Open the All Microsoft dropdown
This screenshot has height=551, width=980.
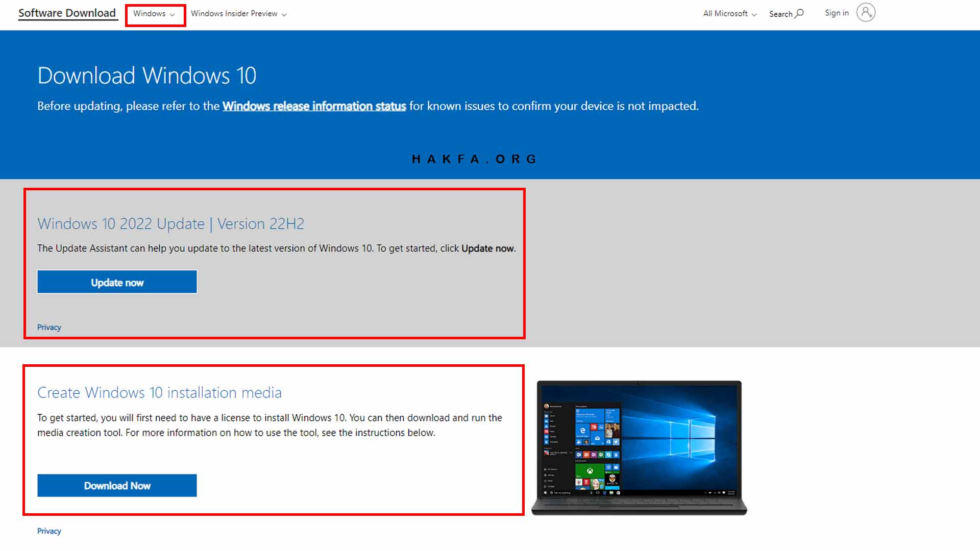pyautogui.click(x=729, y=14)
